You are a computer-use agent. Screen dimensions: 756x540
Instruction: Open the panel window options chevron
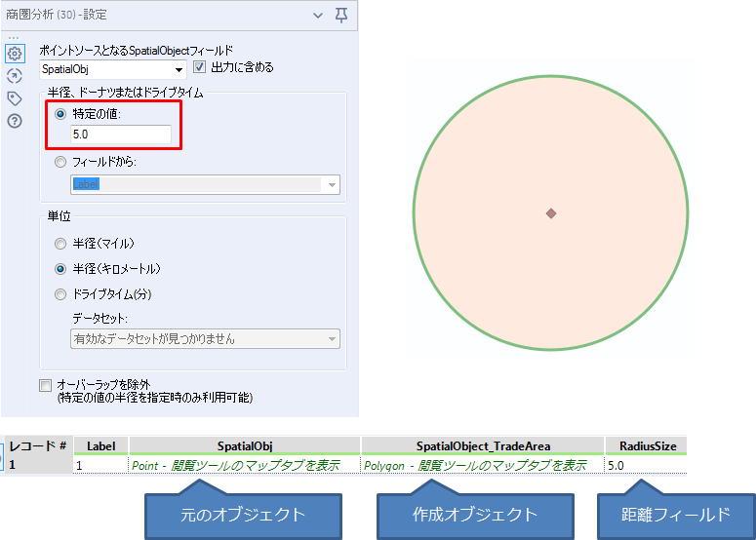click(318, 15)
